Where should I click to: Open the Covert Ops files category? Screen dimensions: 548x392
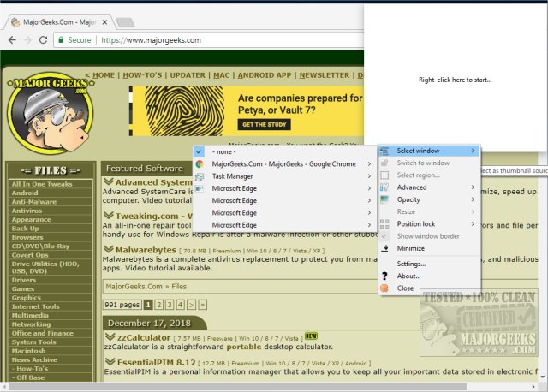point(30,255)
